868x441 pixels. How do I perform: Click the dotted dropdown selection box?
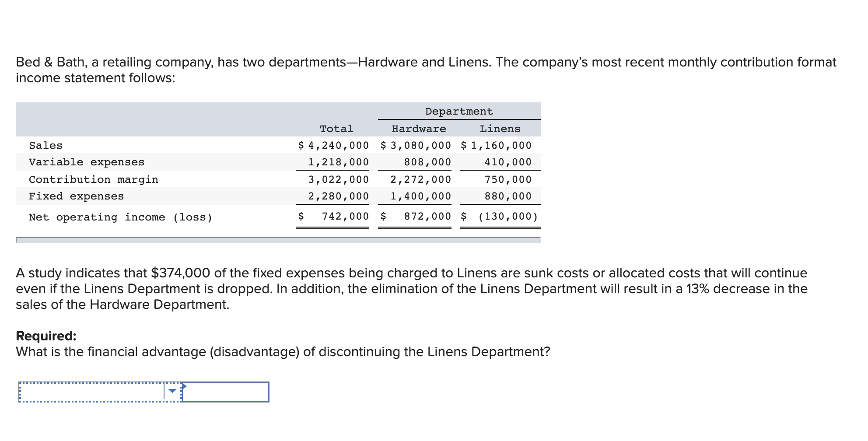click(100, 392)
